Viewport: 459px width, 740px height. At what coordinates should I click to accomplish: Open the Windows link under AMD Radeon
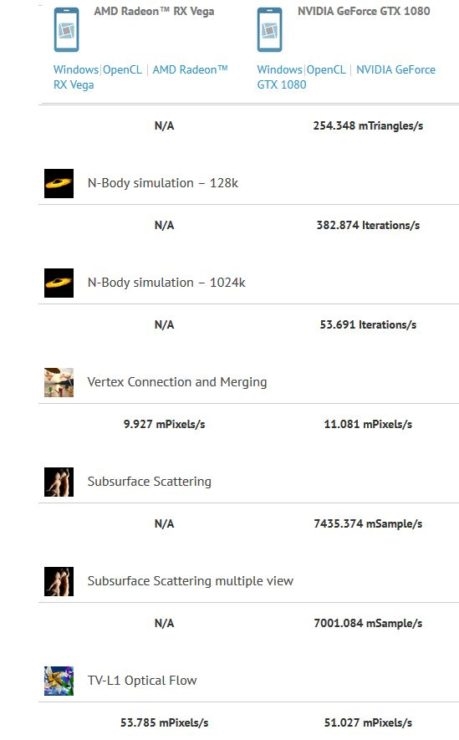click(76, 70)
